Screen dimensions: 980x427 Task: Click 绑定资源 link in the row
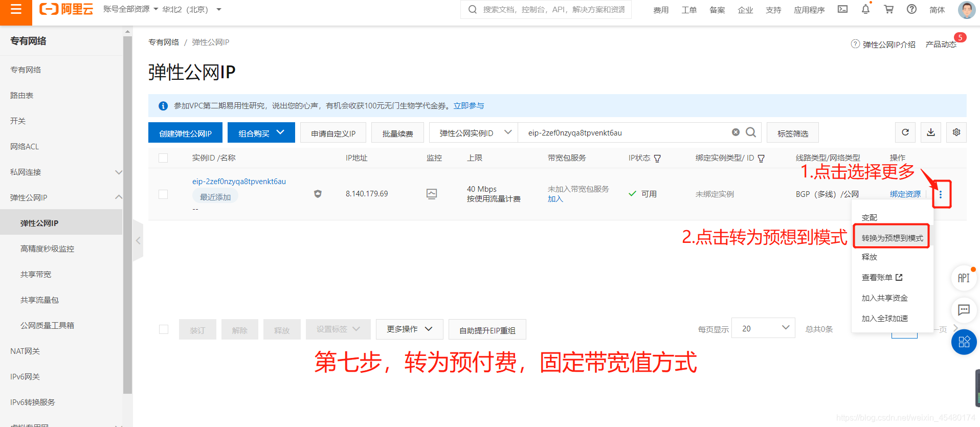(x=905, y=194)
